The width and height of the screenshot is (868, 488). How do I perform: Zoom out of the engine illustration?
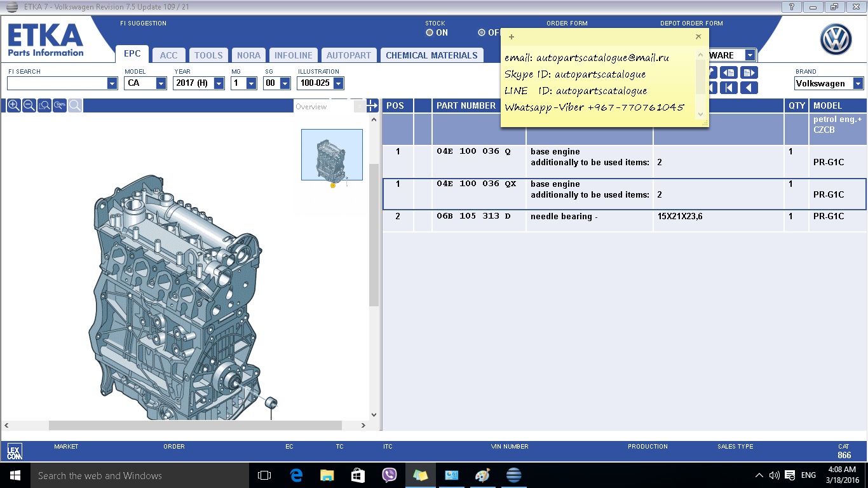point(29,105)
